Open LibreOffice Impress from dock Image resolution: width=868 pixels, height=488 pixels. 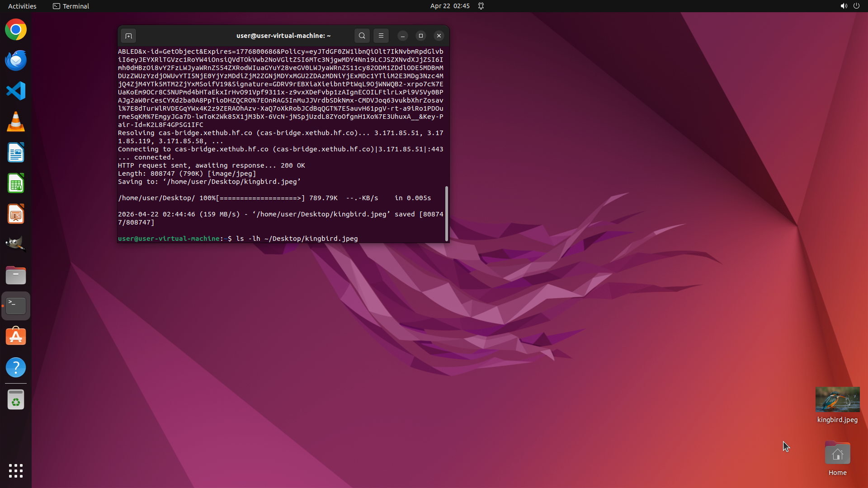[16, 214]
